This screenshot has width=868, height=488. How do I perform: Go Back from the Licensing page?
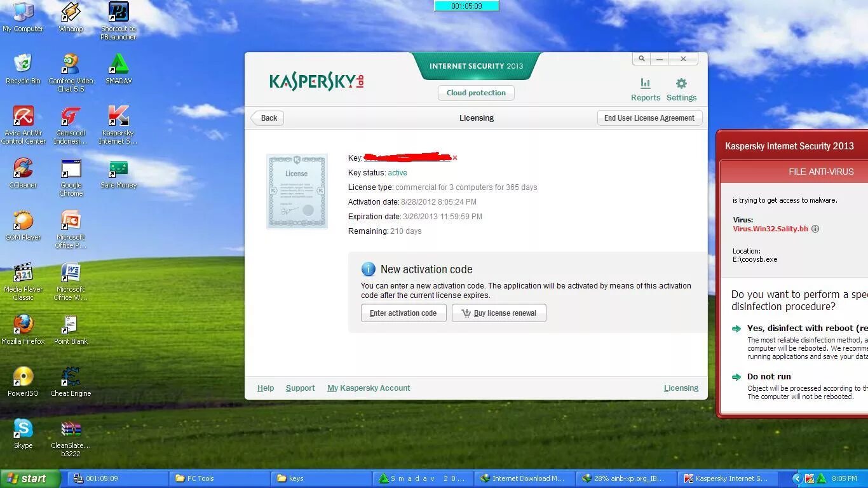pyautogui.click(x=268, y=118)
